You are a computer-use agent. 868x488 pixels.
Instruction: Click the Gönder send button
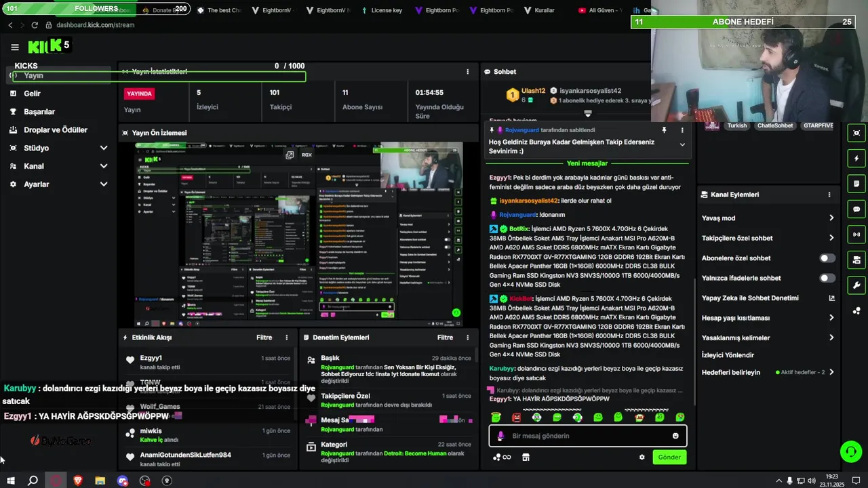pyautogui.click(x=669, y=457)
